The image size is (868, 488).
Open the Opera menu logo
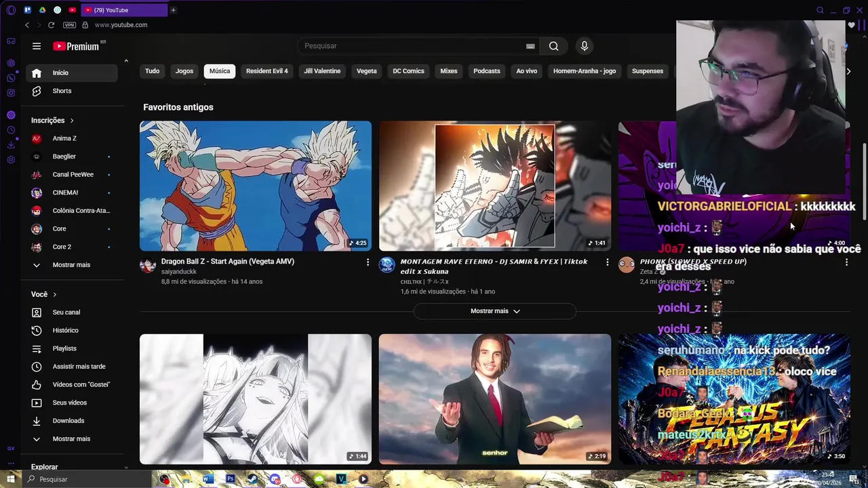pos(11,10)
